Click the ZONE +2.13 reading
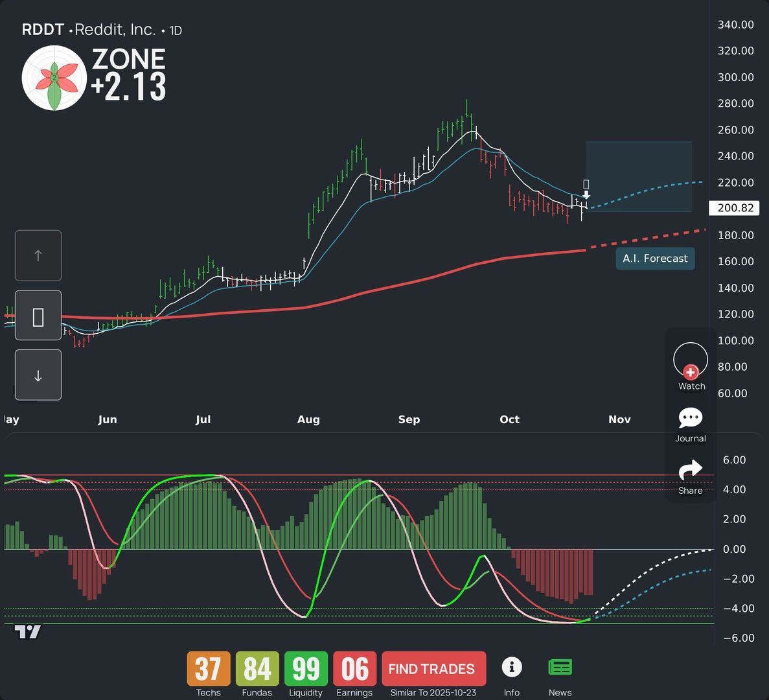 pyautogui.click(x=128, y=75)
